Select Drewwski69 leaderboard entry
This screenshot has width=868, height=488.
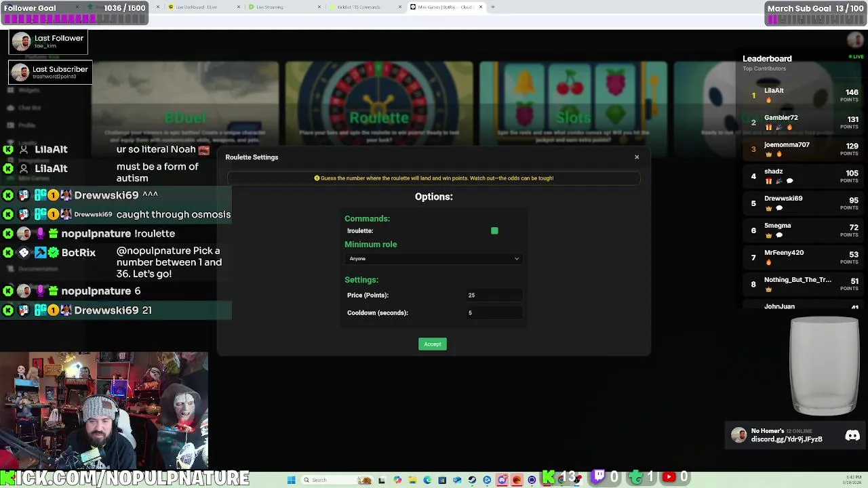[804, 203]
